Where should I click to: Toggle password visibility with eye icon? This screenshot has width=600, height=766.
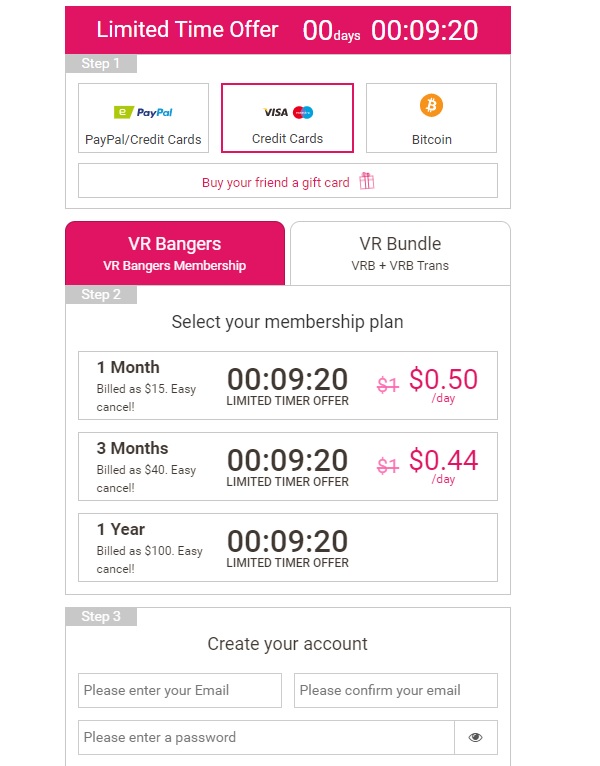coord(475,737)
